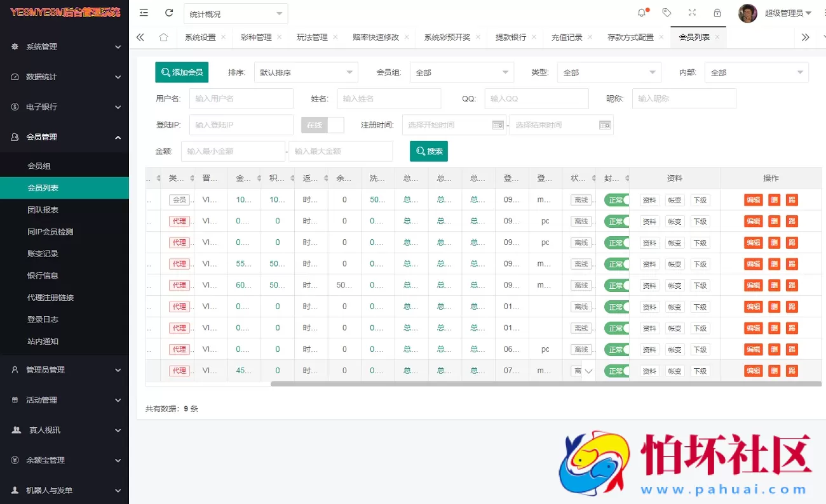Image resolution: width=826 pixels, height=504 pixels.
Task: Enter fullscreen via the expand icon
Action: tap(692, 13)
